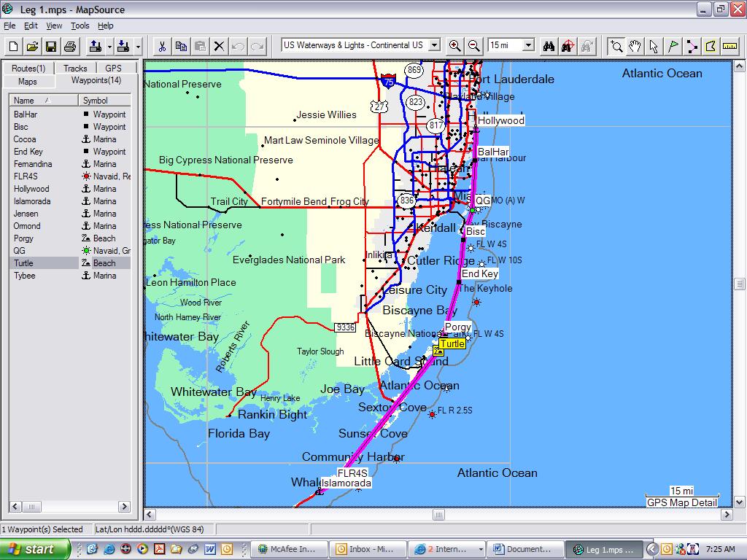Open the Send to device dropdown arrow
The width and height of the screenshot is (747, 560).
[x=109, y=46]
